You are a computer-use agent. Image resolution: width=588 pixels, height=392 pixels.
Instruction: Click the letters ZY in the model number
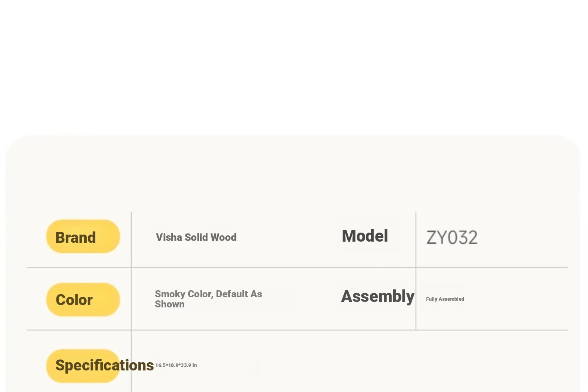pos(436,238)
